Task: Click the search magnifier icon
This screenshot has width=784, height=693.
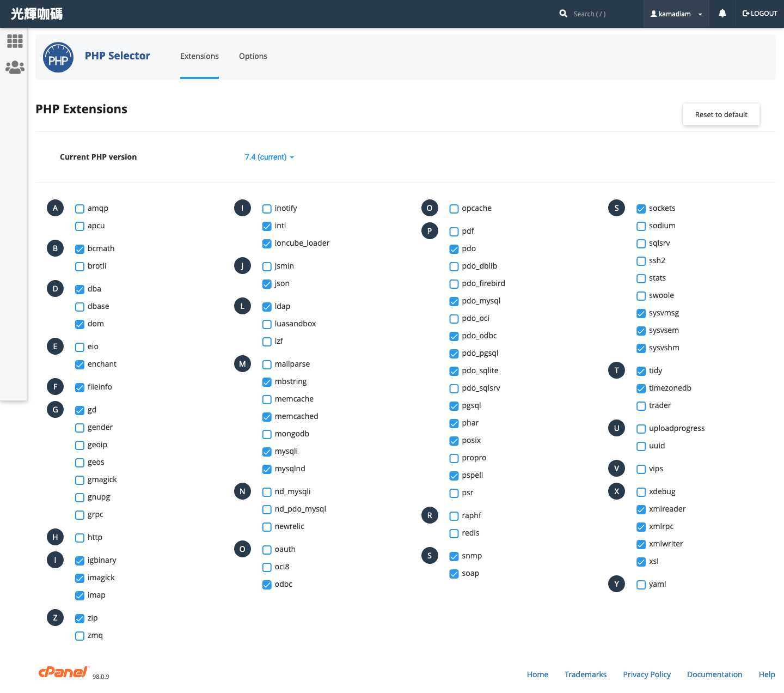Action: coord(563,14)
